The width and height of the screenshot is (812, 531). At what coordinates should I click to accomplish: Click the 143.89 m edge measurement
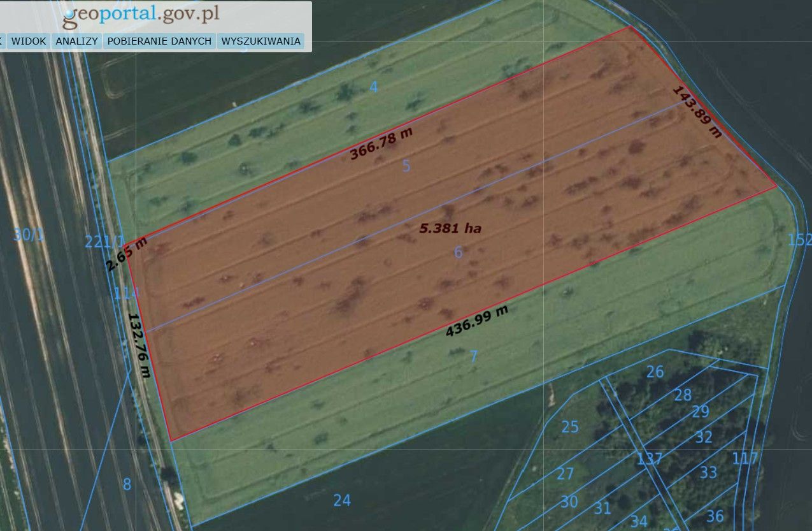[697, 112]
